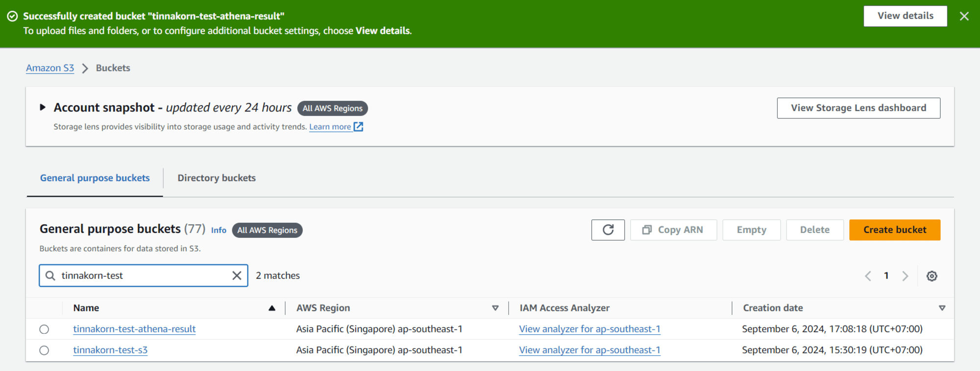
Task: Click breadcrumb chevron separator
Action: (x=85, y=68)
